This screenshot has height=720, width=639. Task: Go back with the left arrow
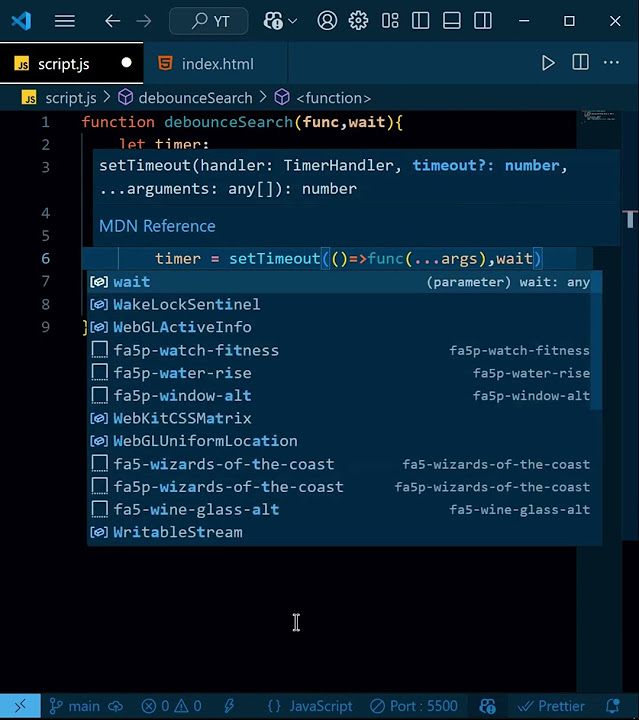(112, 21)
